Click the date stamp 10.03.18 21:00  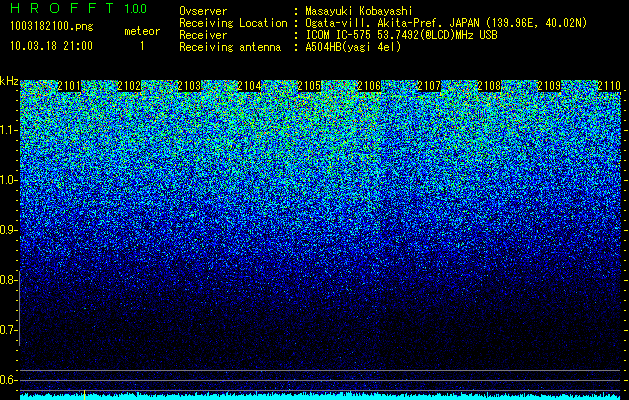51,46
